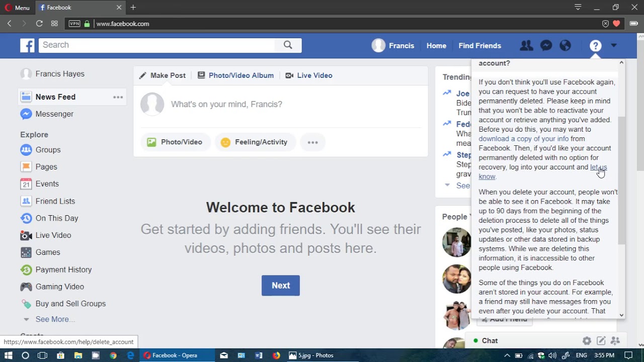Open new tab plus button

pyautogui.click(x=133, y=8)
